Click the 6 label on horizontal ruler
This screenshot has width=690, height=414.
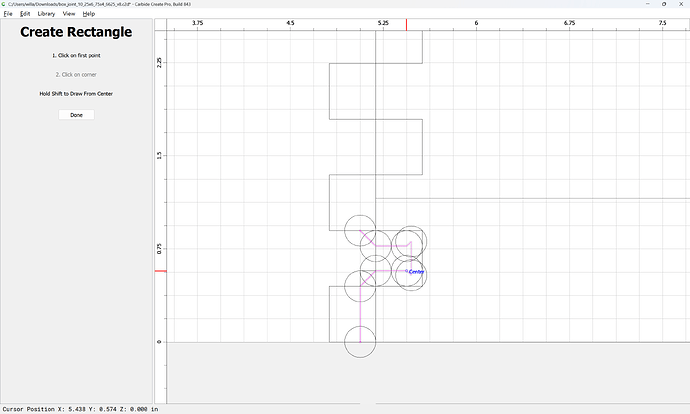pos(476,23)
